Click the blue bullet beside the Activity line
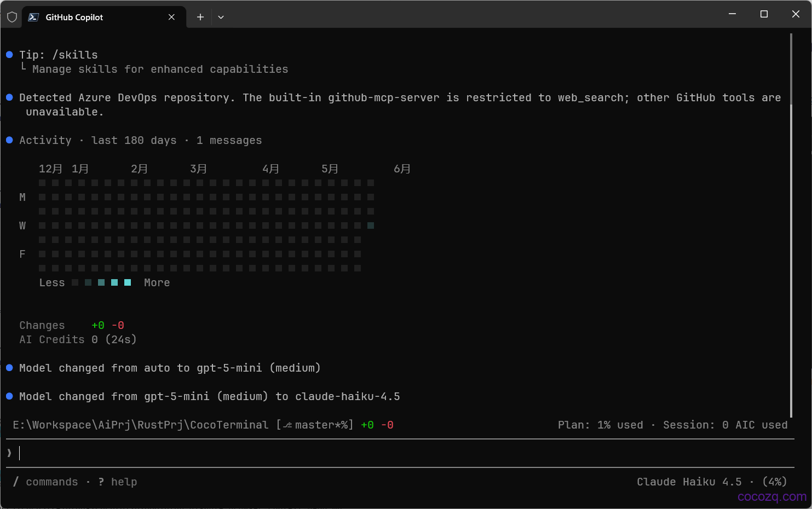 9,140
